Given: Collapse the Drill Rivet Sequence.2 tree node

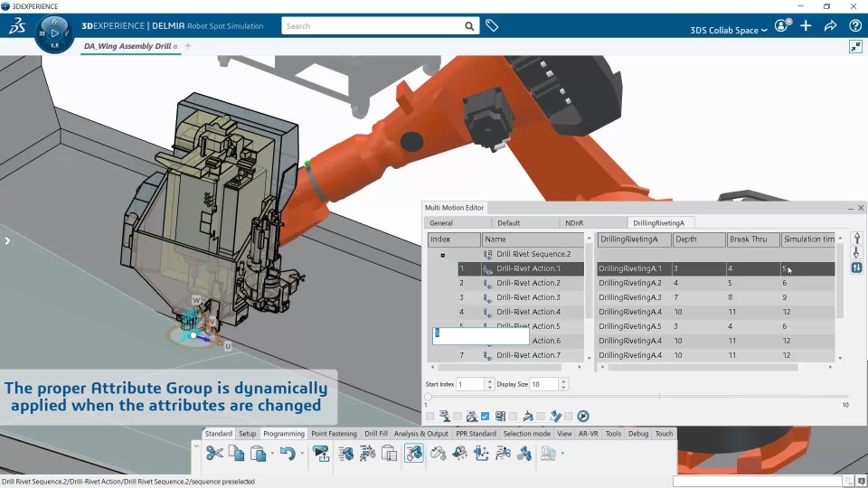Looking at the screenshot, I should pyautogui.click(x=443, y=255).
